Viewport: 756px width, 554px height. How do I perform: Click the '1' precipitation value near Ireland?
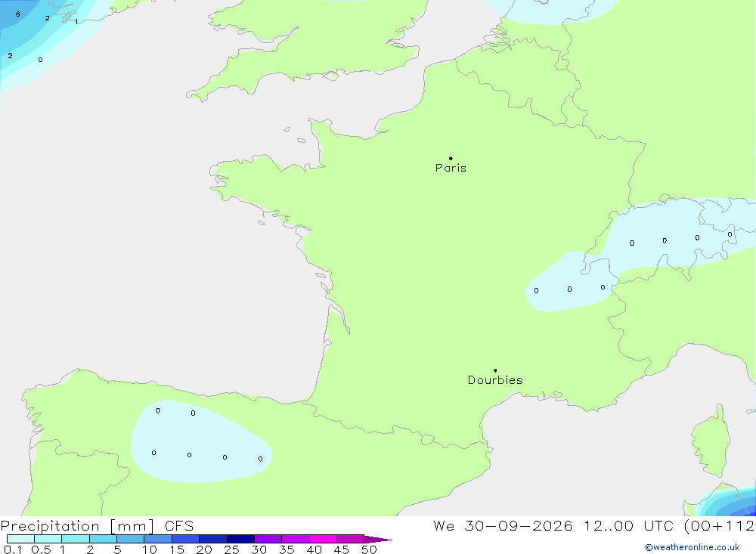coord(76,21)
